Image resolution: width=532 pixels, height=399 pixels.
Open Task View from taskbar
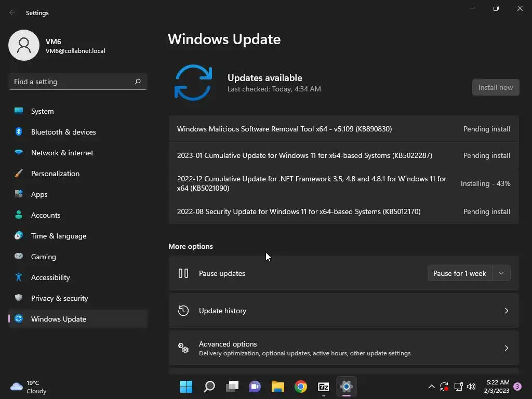tap(232, 386)
